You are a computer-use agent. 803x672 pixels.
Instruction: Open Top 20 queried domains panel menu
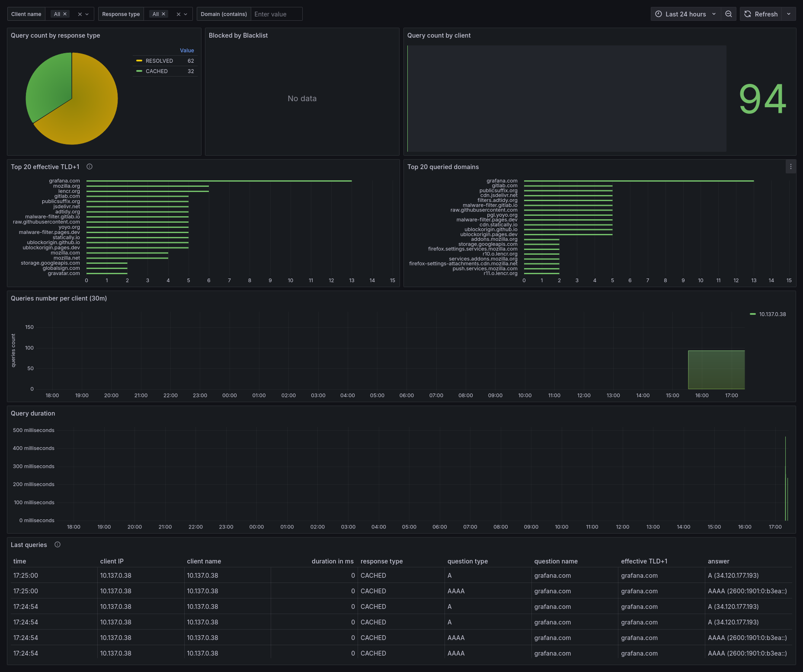coord(790,167)
